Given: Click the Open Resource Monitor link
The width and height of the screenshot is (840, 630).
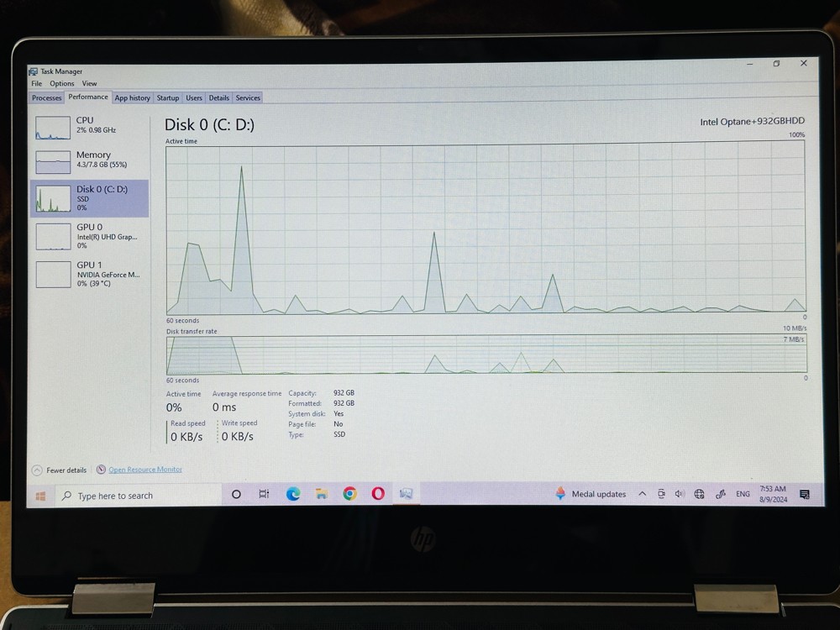Looking at the screenshot, I should (x=145, y=470).
